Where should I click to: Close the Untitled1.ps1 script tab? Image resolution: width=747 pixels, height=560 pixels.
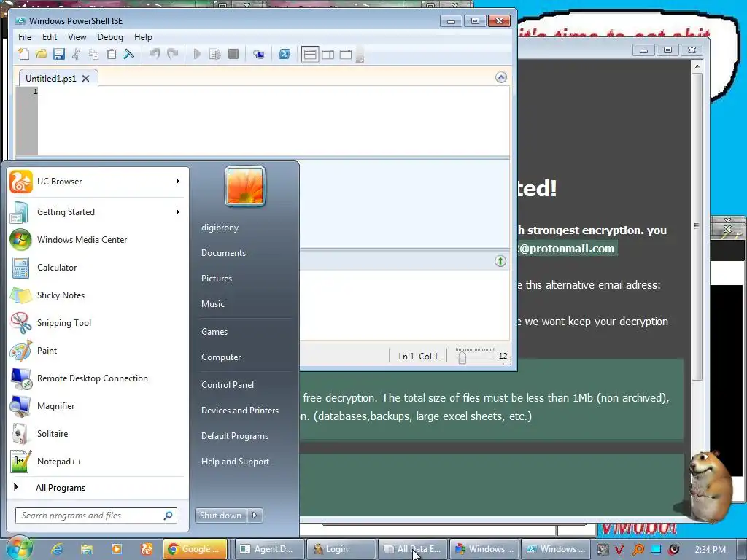click(86, 79)
